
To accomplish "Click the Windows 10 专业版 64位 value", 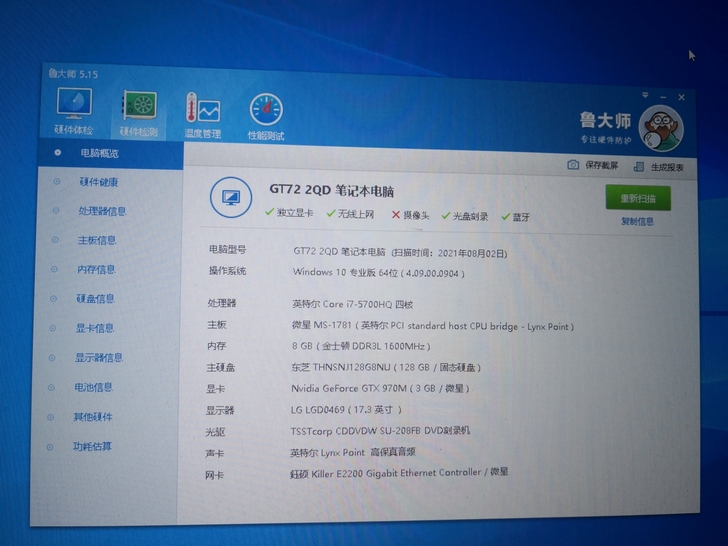I will [x=378, y=273].
